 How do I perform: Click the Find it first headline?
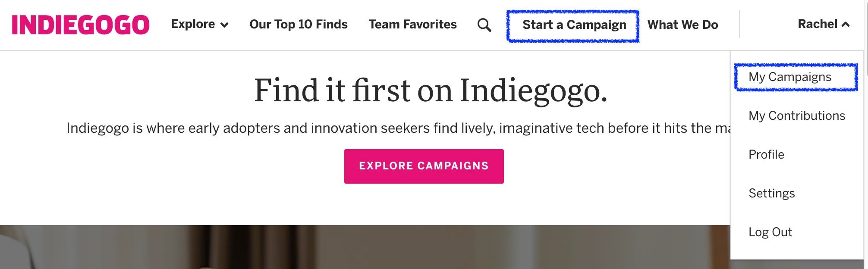tap(431, 91)
